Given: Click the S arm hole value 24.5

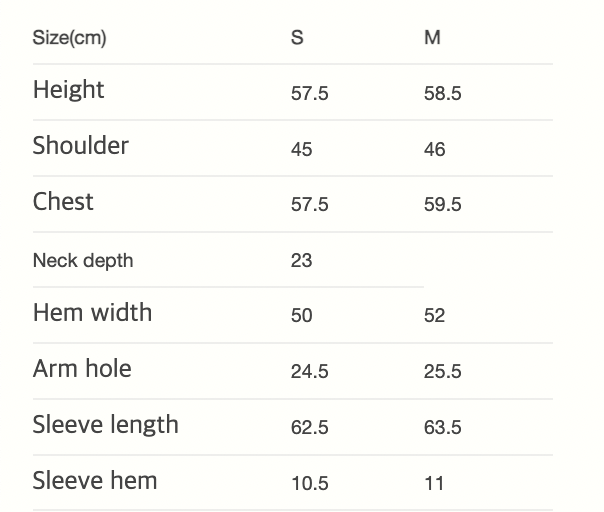Looking at the screenshot, I should (309, 372).
